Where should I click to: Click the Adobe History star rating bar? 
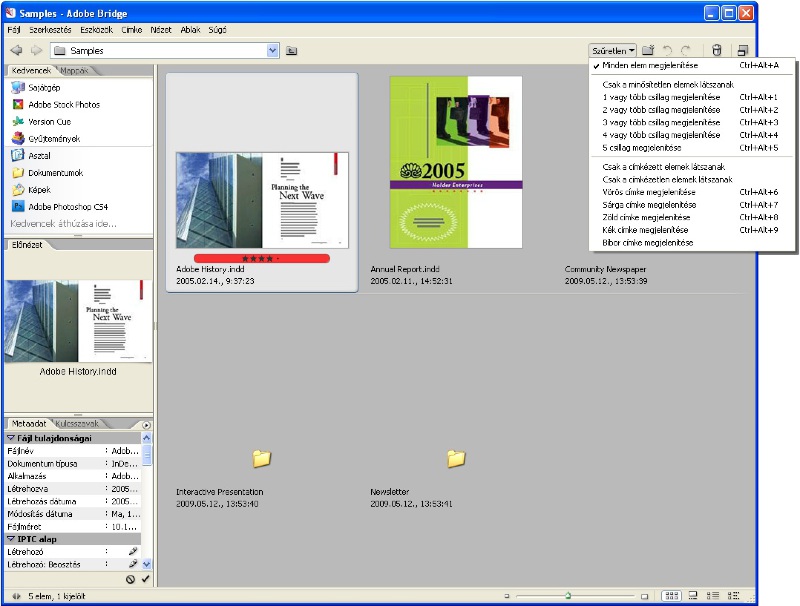tap(262, 259)
